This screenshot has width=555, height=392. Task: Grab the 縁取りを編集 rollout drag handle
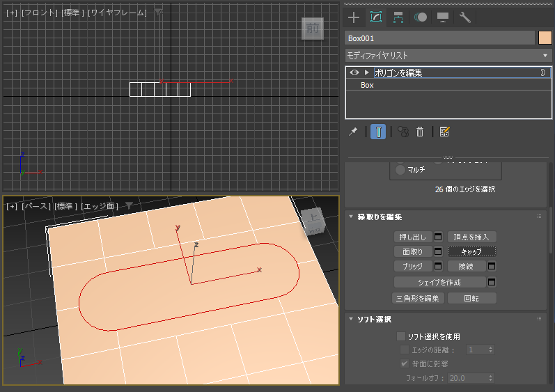(x=540, y=216)
